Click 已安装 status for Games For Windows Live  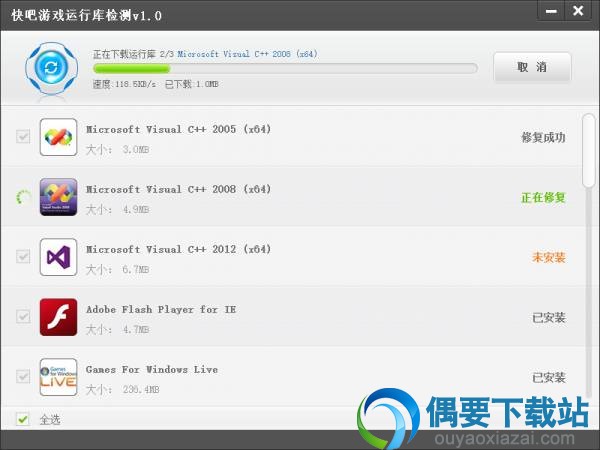549,378
